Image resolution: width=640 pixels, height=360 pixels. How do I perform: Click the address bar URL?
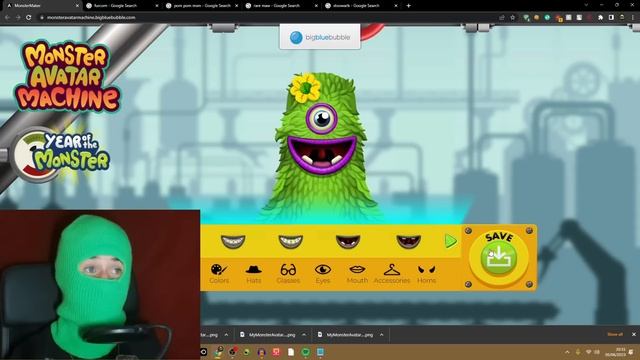[91, 18]
